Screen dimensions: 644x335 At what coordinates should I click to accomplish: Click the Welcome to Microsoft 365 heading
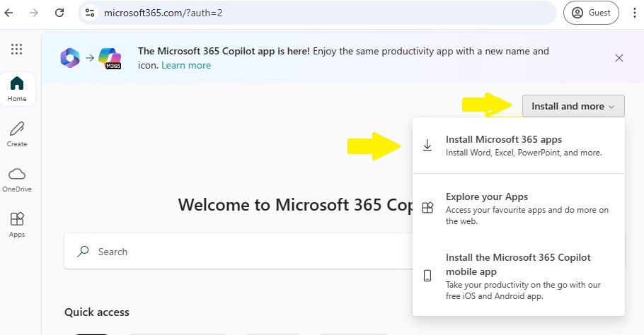(x=296, y=205)
